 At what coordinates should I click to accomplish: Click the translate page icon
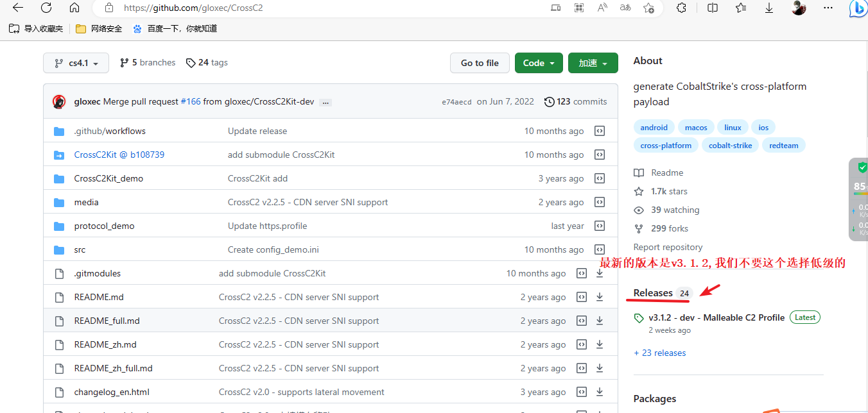tap(625, 8)
